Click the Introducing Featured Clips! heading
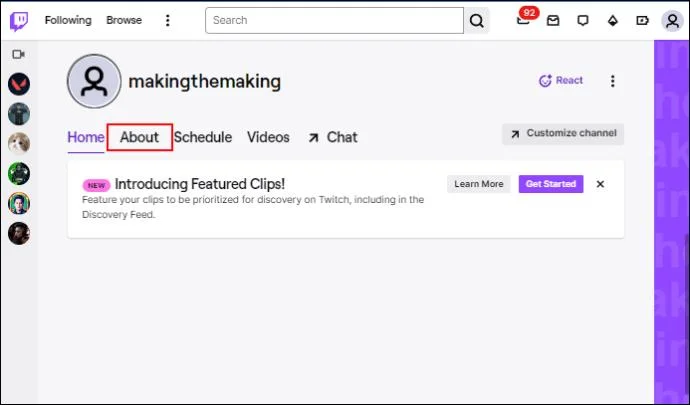The image size is (690, 405). [200, 184]
